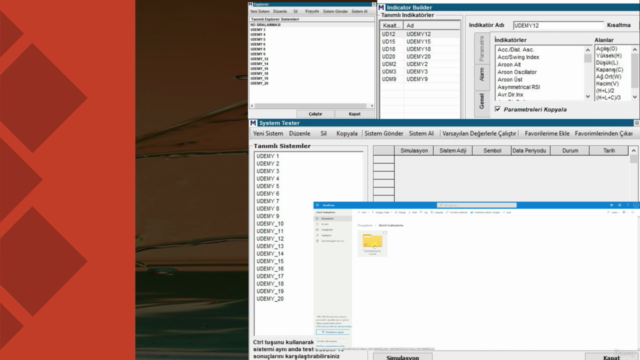Open the yellow folder in OneDrive
Screen dimensions: 640x360
[x=372, y=241]
